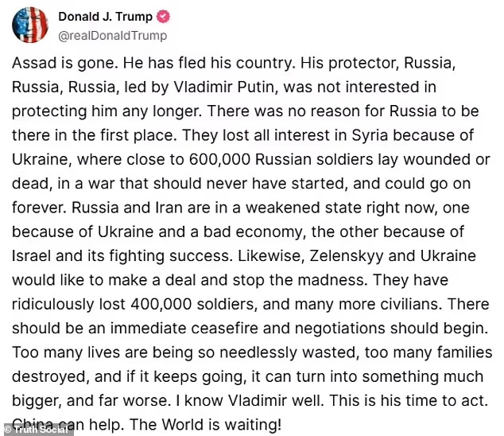Click the word "negotiations" in the post
The image size is (504, 436).
339,329
